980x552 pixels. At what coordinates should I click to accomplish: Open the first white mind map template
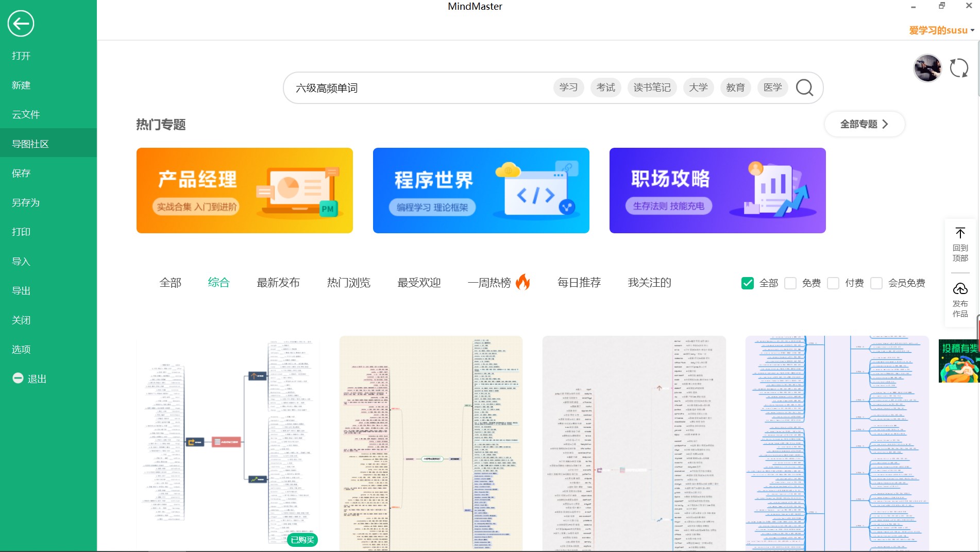(228, 443)
